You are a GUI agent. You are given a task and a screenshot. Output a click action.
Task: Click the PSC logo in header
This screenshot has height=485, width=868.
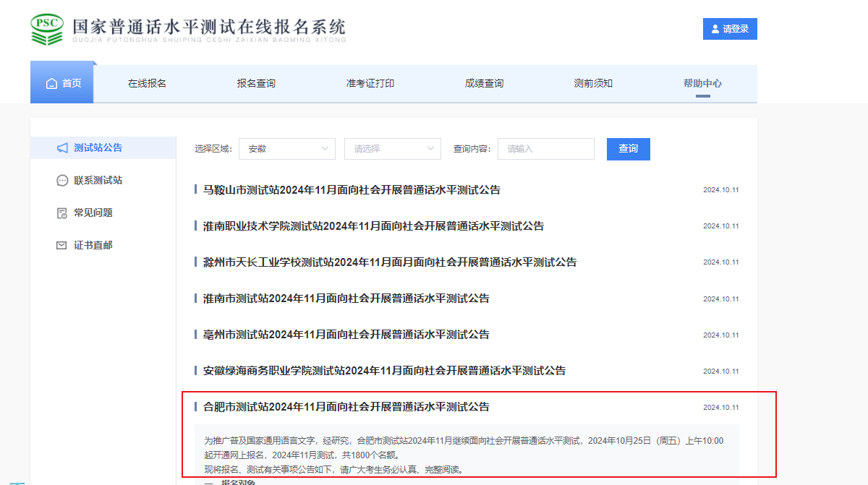tap(47, 29)
